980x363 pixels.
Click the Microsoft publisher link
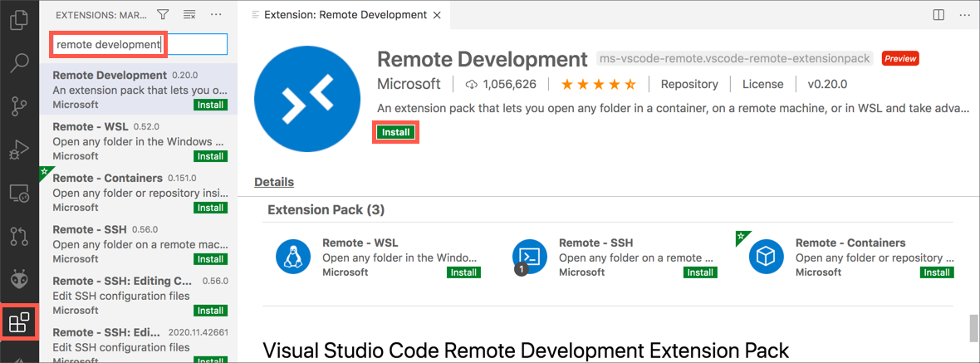(409, 84)
